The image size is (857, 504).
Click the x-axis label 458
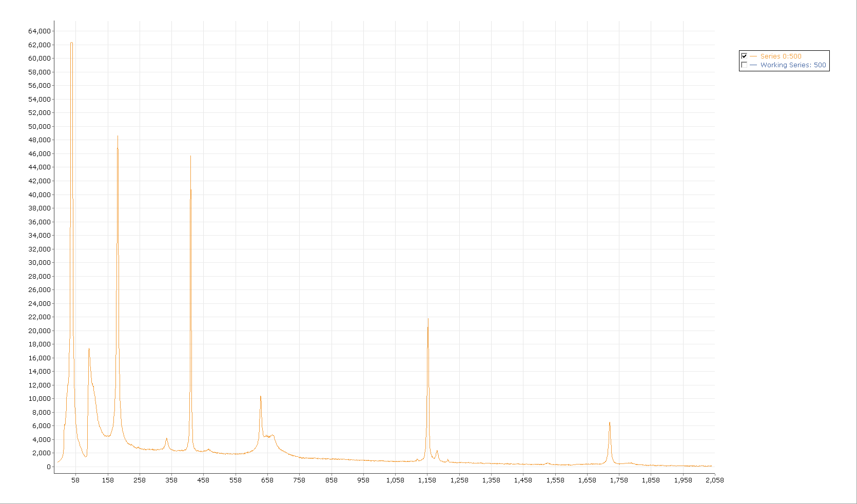pyautogui.click(x=203, y=480)
